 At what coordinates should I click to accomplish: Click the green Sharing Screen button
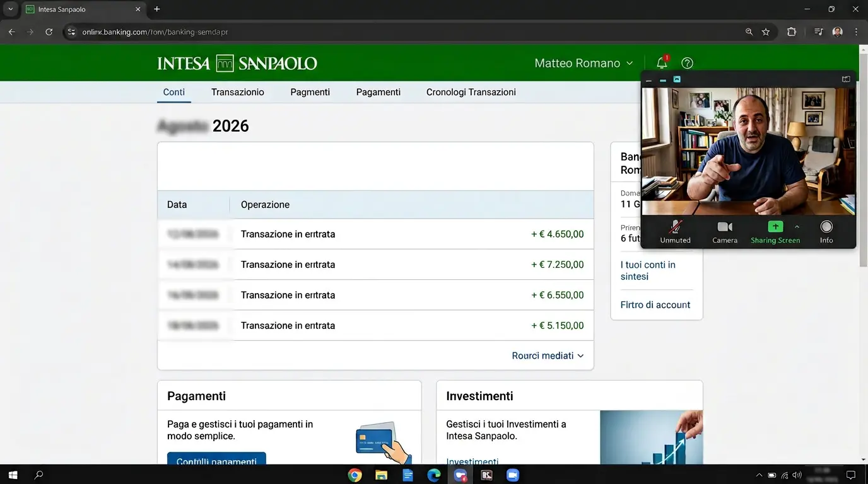pos(775,233)
